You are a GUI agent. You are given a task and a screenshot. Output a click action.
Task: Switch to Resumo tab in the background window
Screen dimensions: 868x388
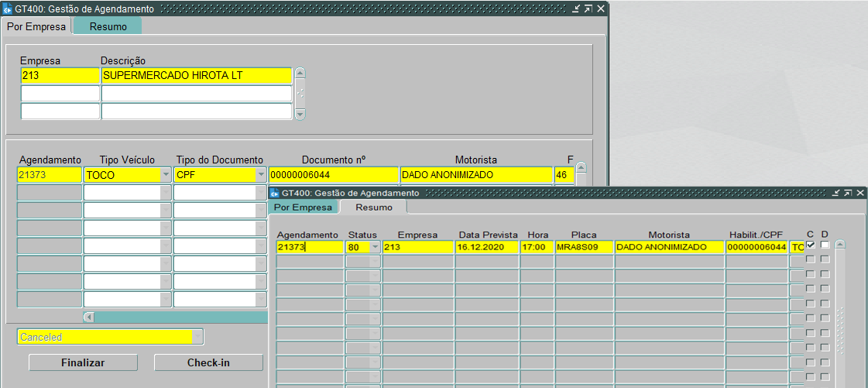(108, 26)
